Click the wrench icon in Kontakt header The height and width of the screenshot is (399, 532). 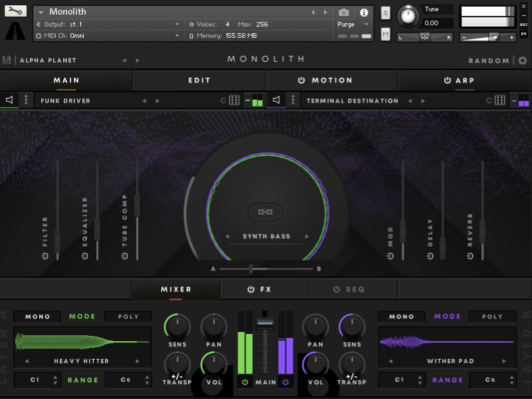[x=16, y=11]
